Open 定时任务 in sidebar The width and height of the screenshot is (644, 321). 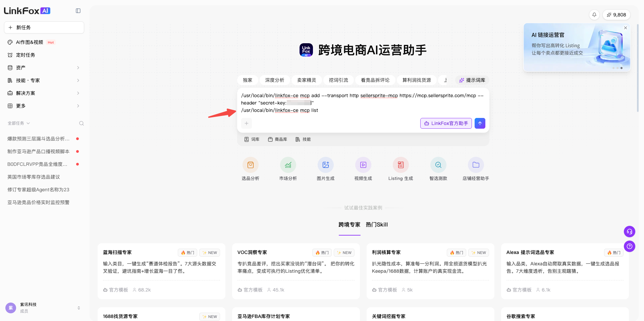click(x=44, y=55)
